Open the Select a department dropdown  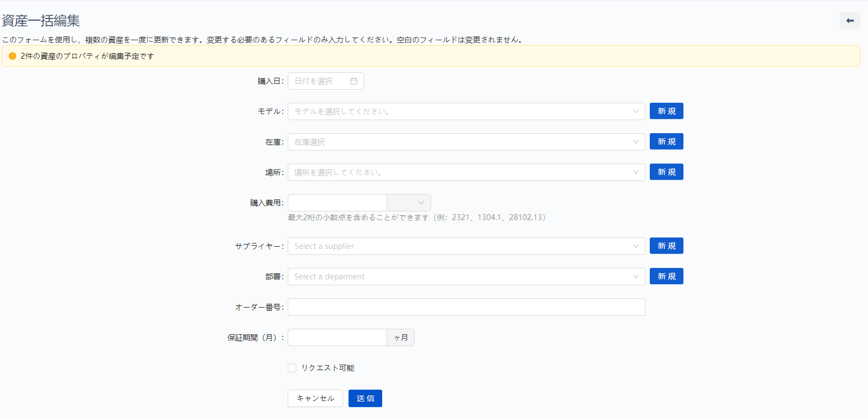pyautogui.click(x=466, y=277)
